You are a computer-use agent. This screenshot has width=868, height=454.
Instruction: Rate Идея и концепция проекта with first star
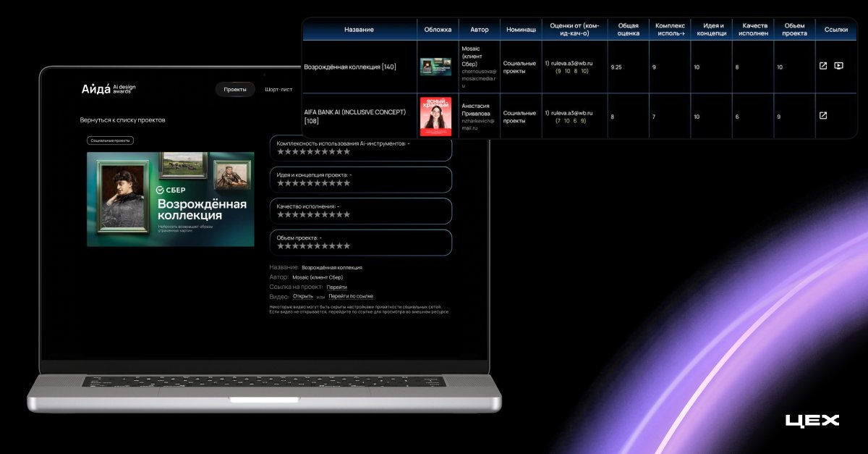pos(281,183)
